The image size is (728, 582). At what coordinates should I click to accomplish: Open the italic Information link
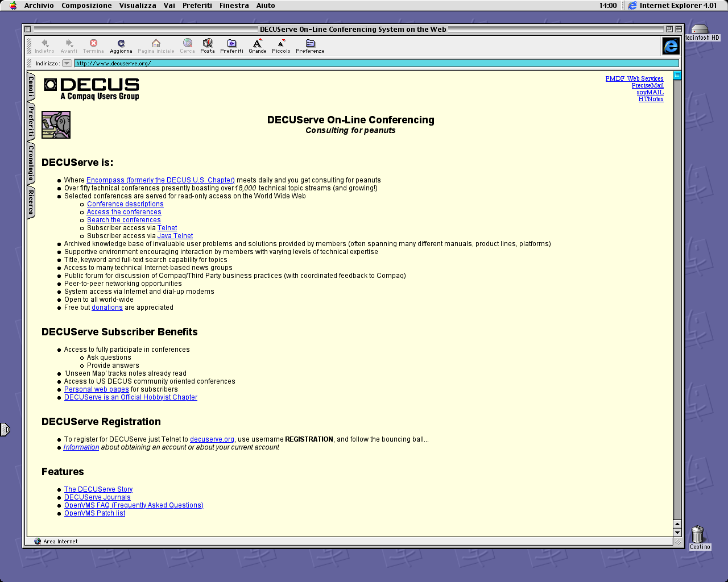[x=81, y=447]
